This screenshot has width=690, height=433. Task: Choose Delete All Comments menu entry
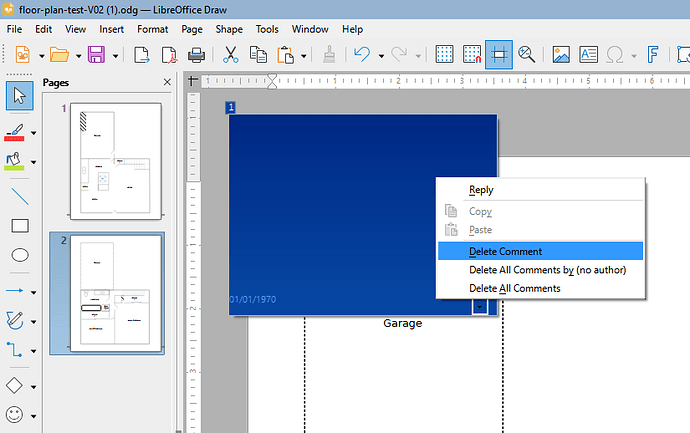(x=540, y=288)
